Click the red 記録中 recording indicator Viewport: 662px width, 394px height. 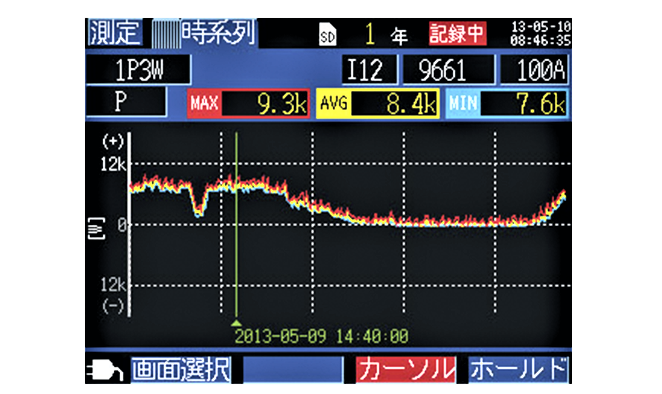[x=458, y=33]
